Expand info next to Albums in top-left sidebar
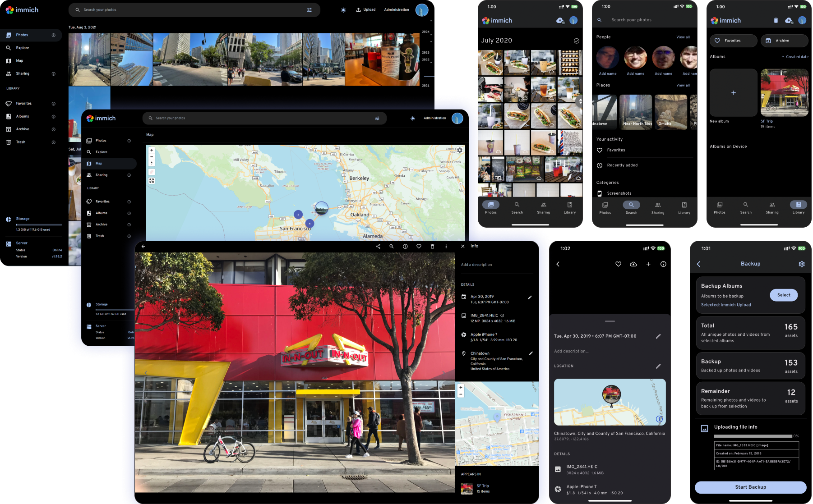 (54, 116)
